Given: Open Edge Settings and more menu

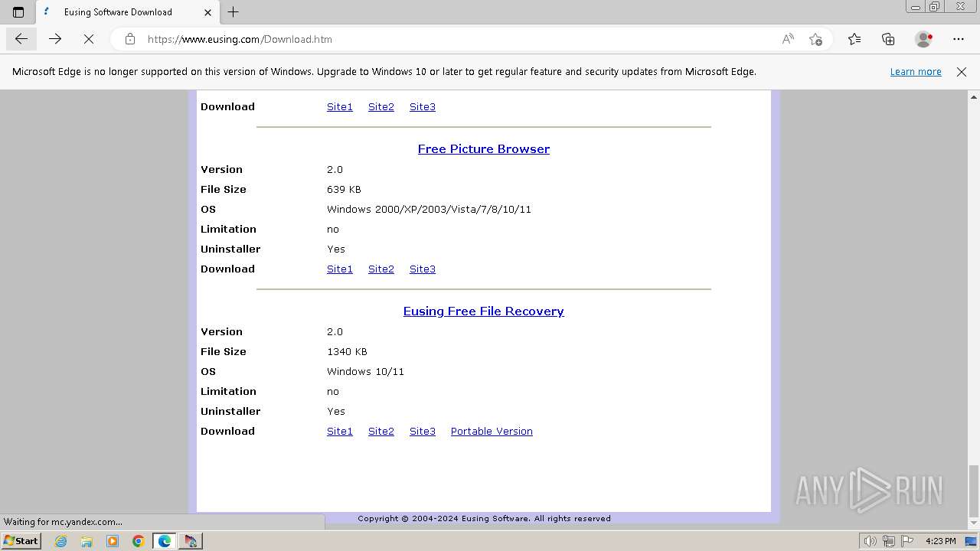Looking at the screenshot, I should (x=959, y=39).
